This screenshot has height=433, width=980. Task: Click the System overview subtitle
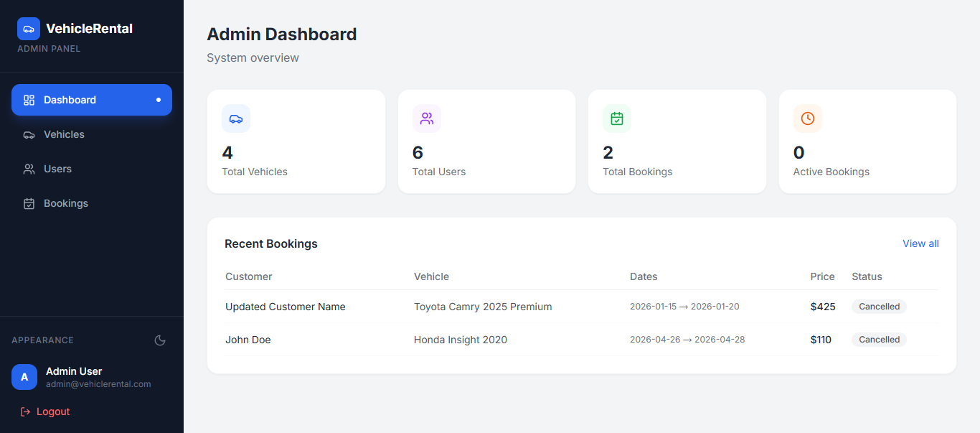point(253,57)
